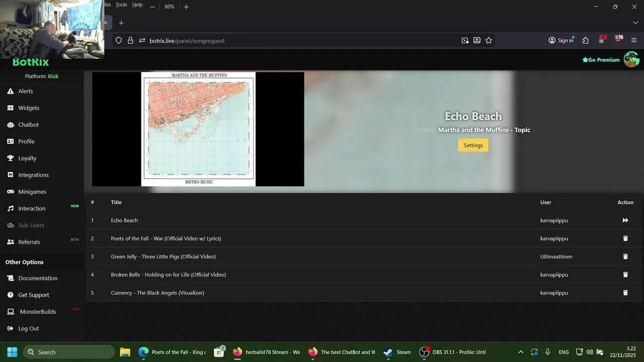
Task: Open the Widgets sidebar section
Action: (x=29, y=108)
